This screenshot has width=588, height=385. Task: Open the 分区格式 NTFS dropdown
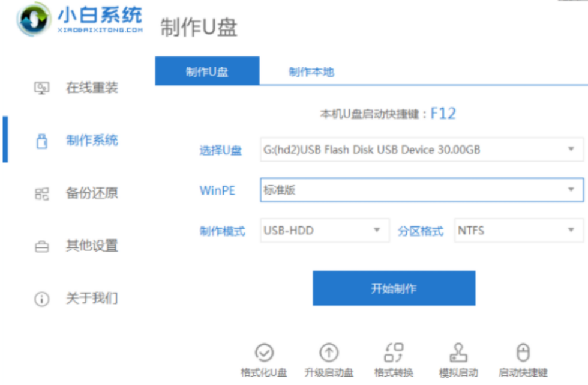pos(519,230)
